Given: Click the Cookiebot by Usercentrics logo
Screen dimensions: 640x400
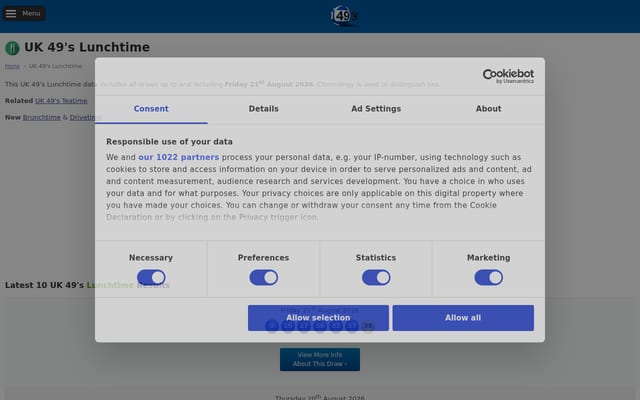Looking at the screenshot, I should (x=508, y=76).
